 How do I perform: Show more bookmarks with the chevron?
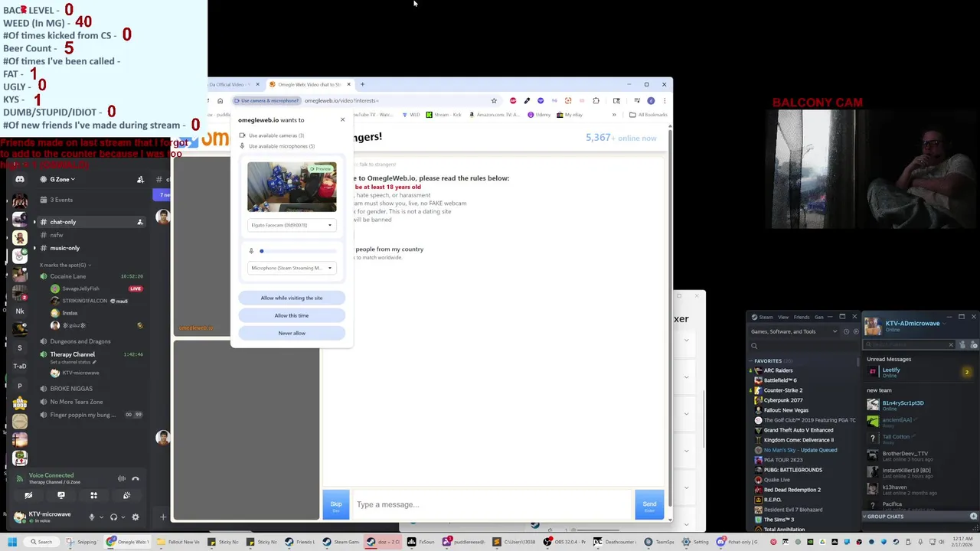pyautogui.click(x=613, y=115)
